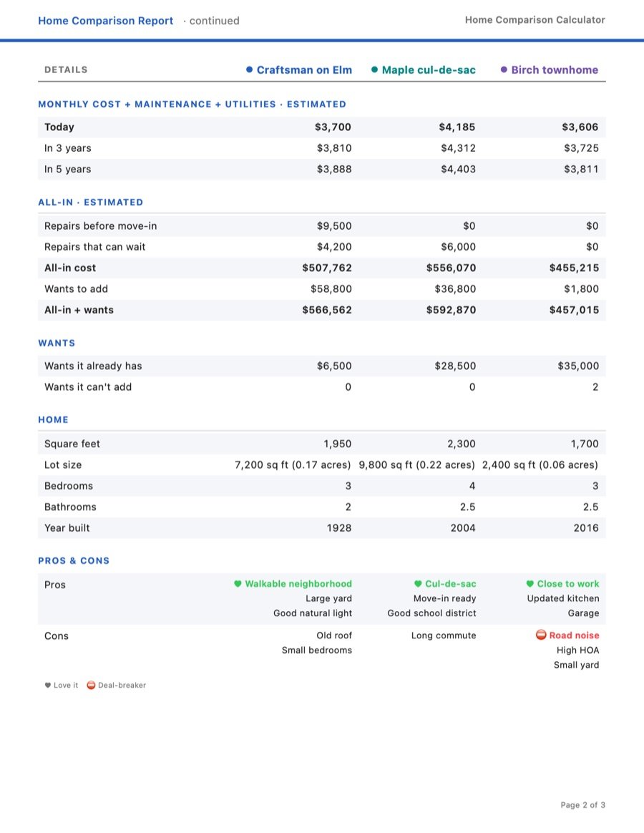Click the teal dot beside Maple cul-de-sac

[375, 69]
